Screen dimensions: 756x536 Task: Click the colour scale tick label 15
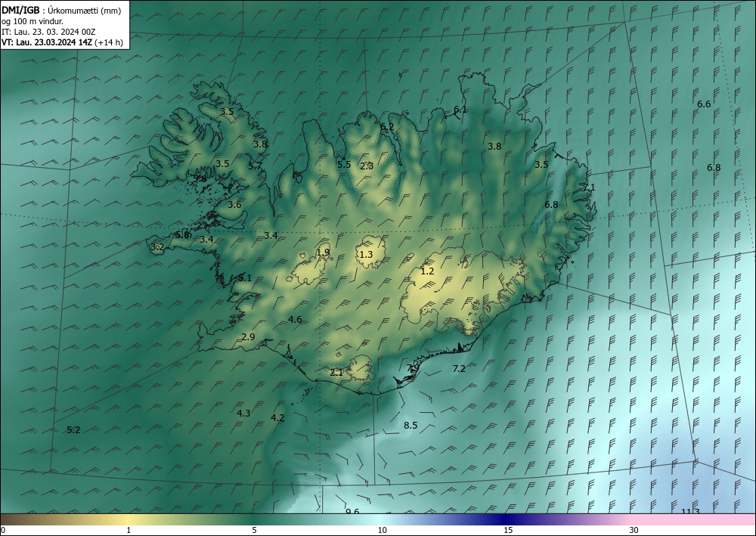[508, 530]
